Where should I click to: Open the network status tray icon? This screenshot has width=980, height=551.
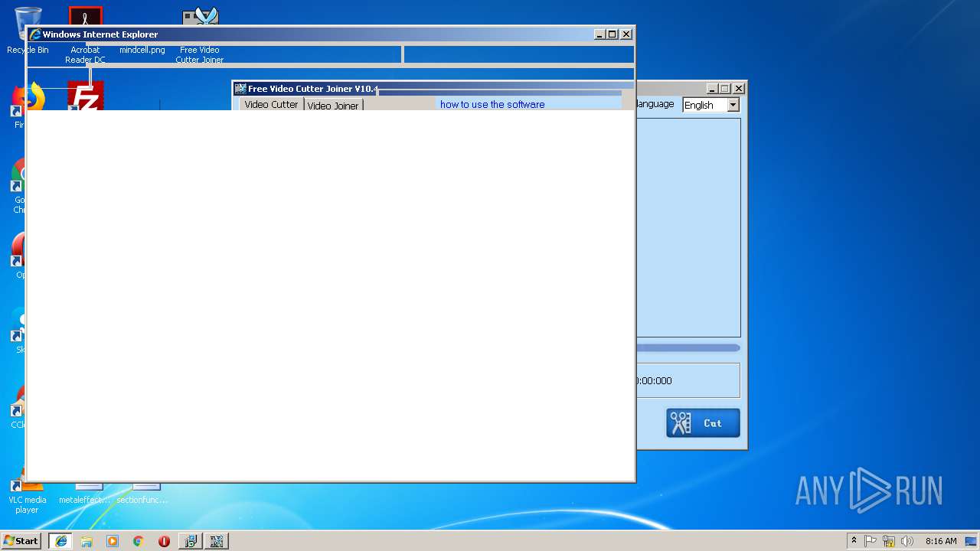[x=889, y=541]
